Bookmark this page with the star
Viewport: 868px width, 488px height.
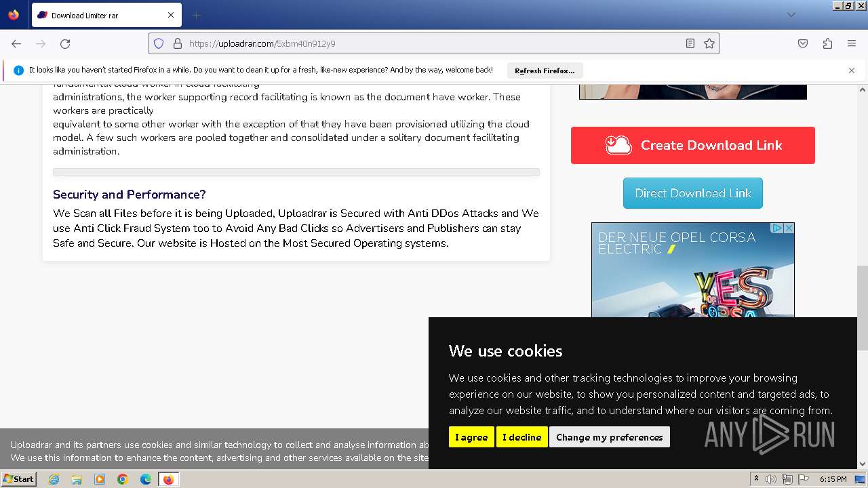(x=709, y=43)
